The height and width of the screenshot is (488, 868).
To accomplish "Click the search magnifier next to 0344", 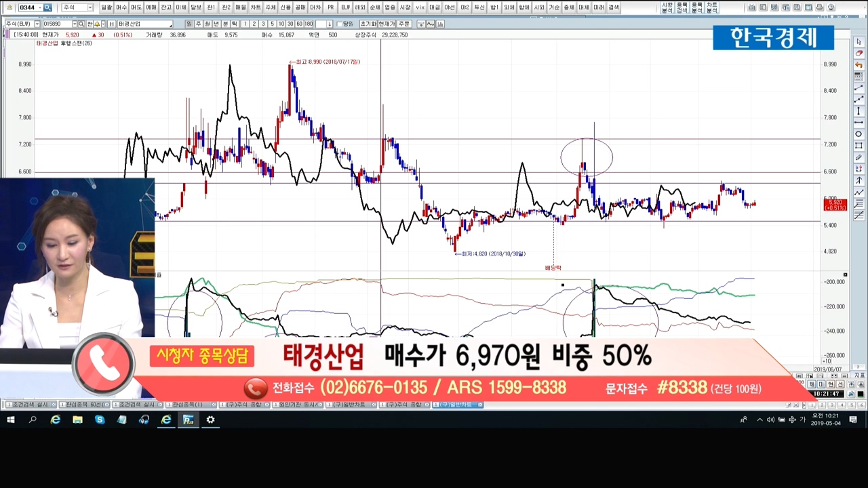I will (x=47, y=7).
